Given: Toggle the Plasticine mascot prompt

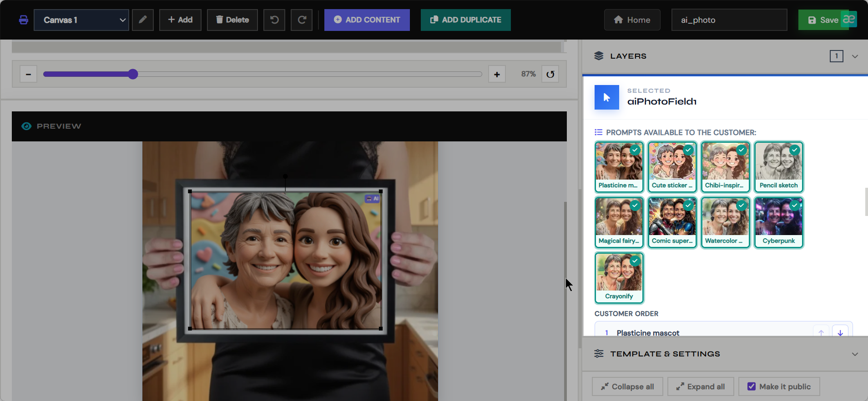Looking at the screenshot, I should pos(619,167).
